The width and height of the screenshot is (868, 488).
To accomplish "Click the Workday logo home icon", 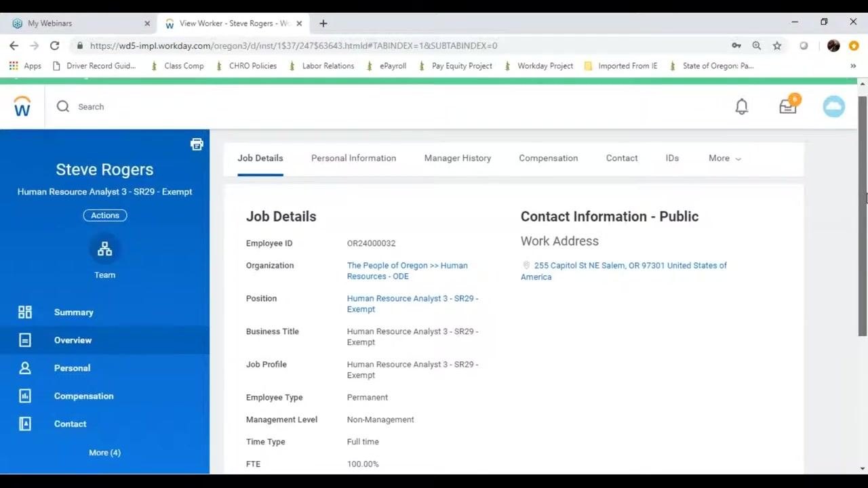I will pyautogui.click(x=22, y=106).
